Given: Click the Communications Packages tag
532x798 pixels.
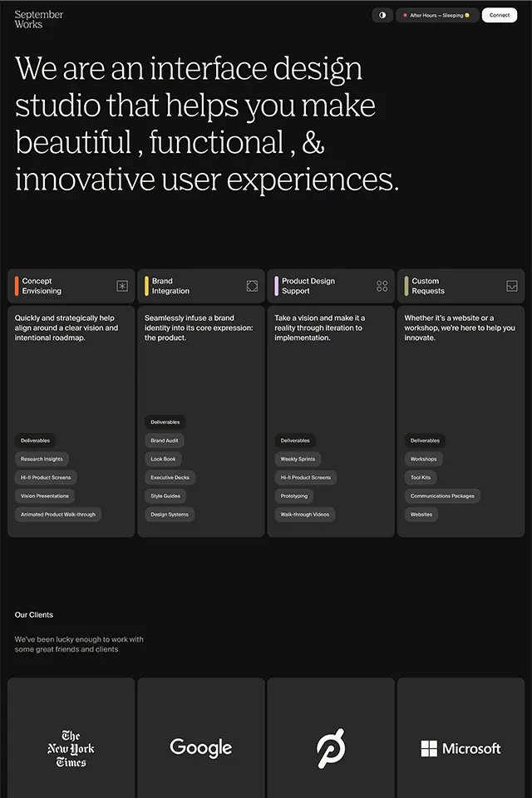Looking at the screenshot, I should [x=442, y=495].
